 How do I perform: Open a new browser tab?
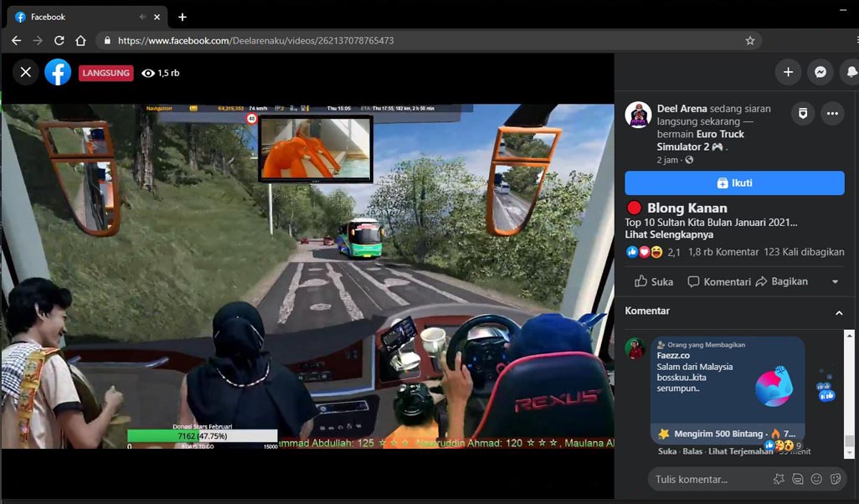183,17
